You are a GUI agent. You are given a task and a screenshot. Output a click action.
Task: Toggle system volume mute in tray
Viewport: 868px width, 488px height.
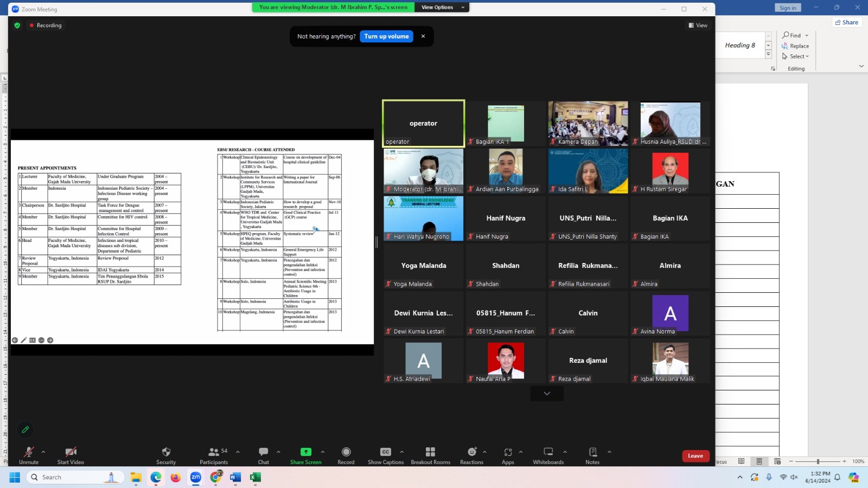pos(794,477)
